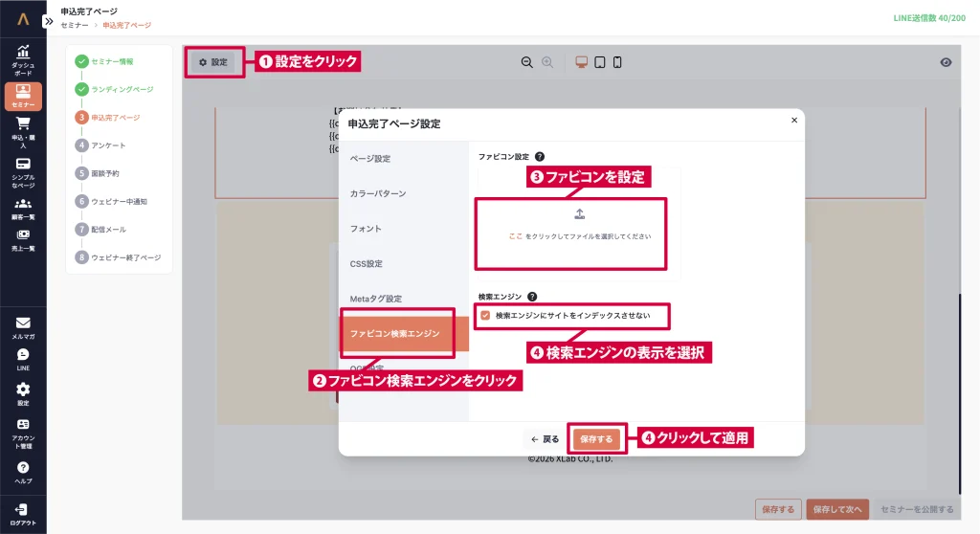Switch to tablet preview icon
This screenshot has height=534, width=980.
[x=599, y=62]
